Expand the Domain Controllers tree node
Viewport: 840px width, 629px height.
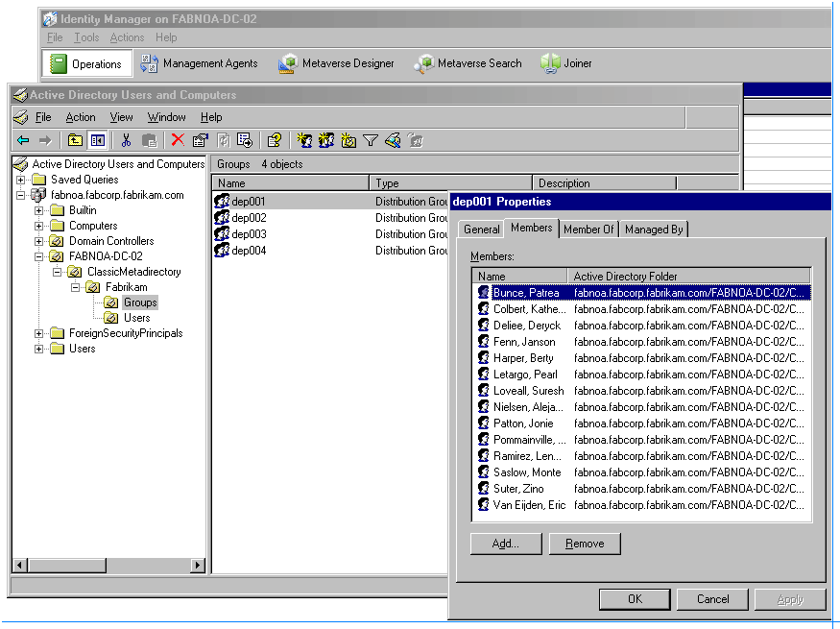coord(39,241)
